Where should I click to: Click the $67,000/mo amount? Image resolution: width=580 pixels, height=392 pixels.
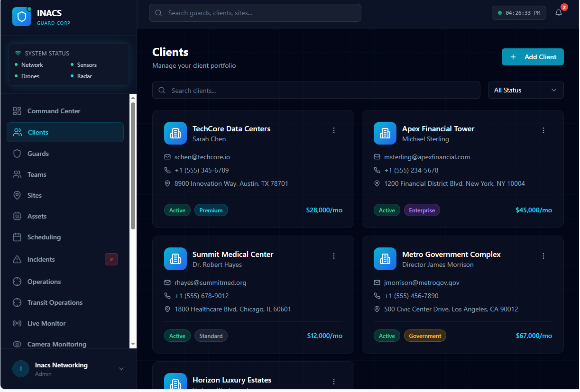point(534,336)
